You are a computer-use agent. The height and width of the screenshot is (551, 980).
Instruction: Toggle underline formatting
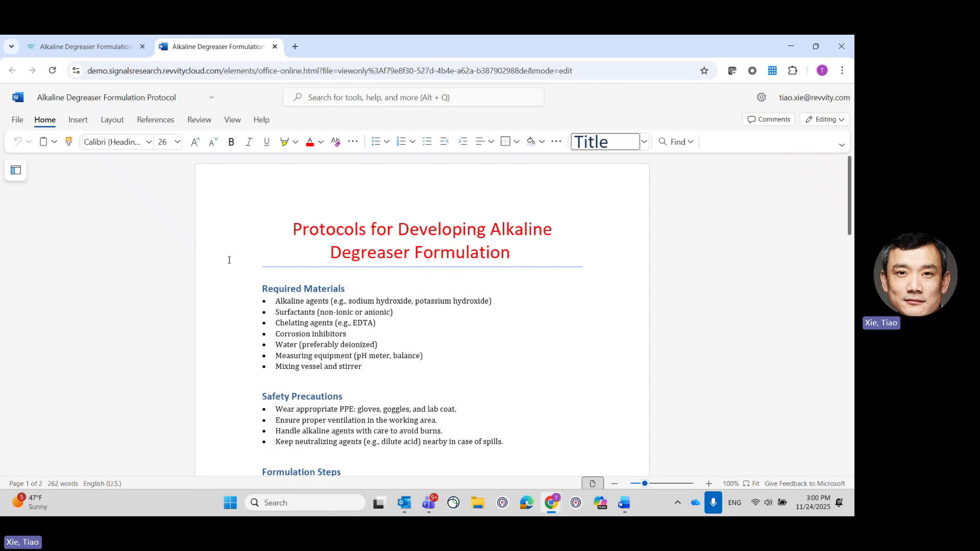pyautogui.click(x=266, y=142)
